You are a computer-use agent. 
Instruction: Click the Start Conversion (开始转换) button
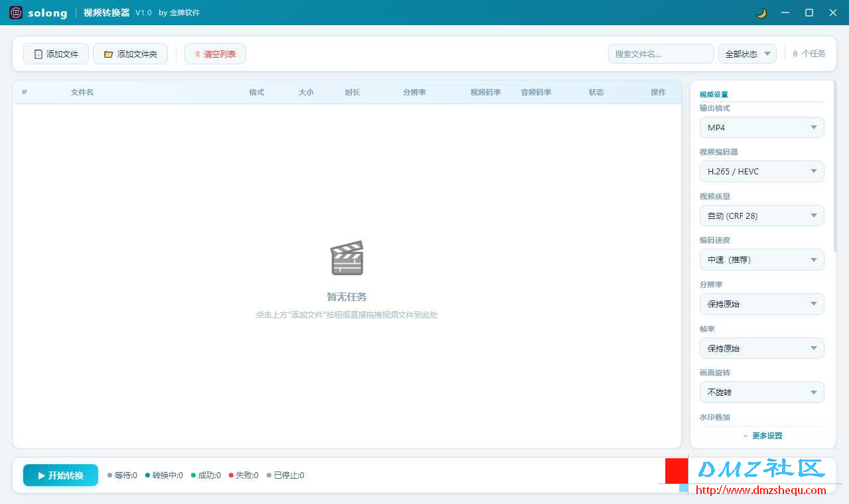coord(60,475)
